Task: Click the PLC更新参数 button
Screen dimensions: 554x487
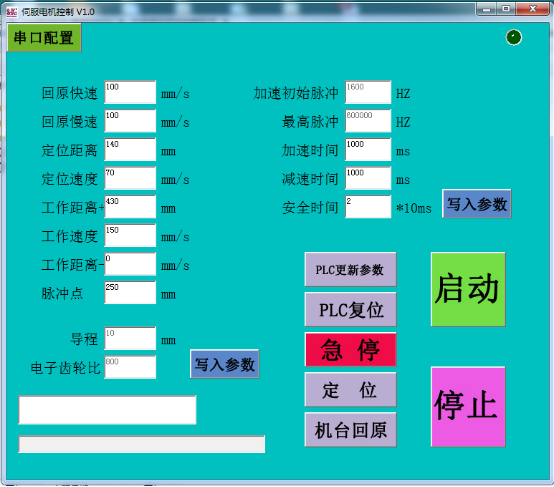Action: [350, 269]
